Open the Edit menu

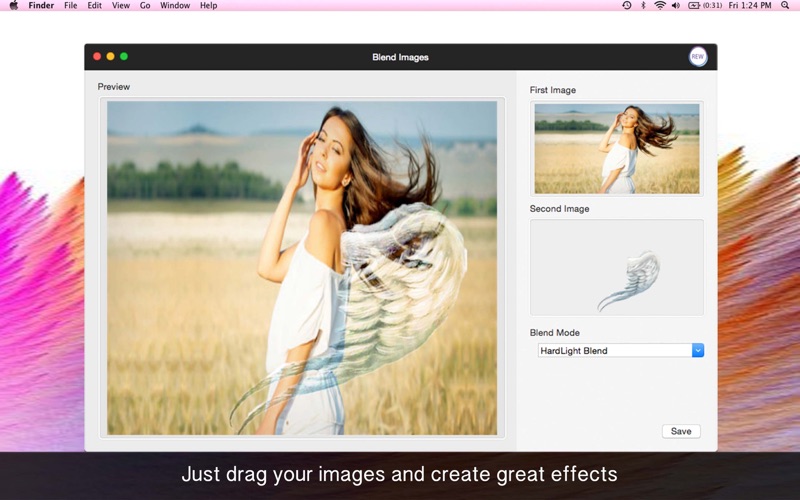[94, 6]
